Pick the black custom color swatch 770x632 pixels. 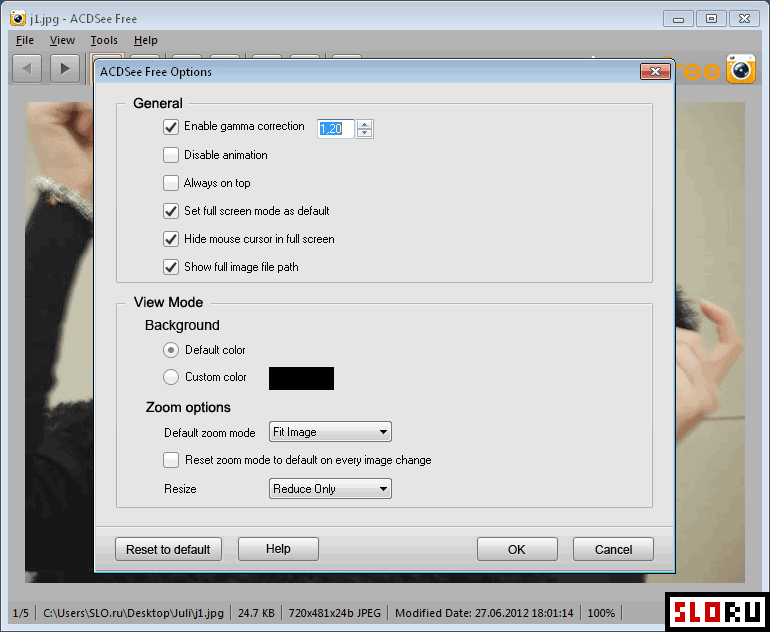(302, 378)
